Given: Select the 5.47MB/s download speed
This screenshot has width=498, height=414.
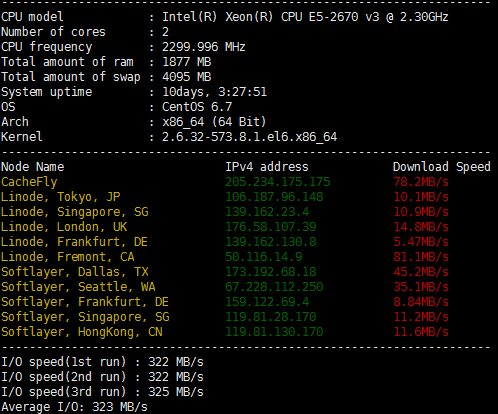Looking at the screenshot, I should [421, 242].
